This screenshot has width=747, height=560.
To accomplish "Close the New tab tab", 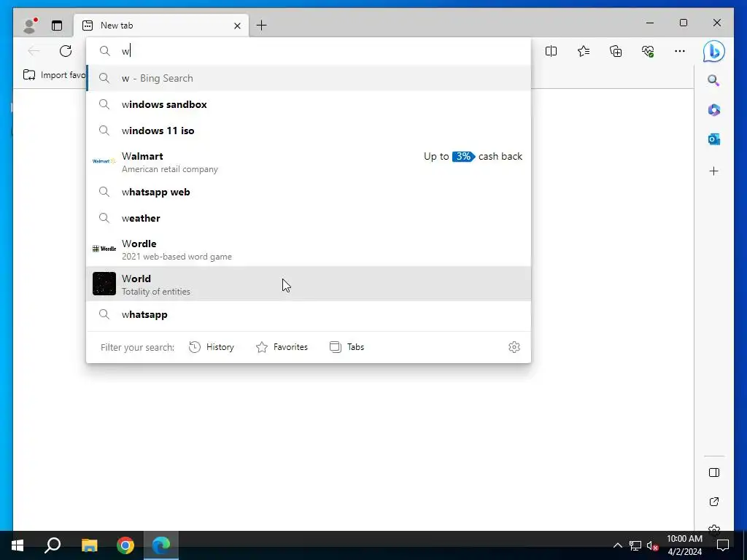I will click(x=237, y=26).
